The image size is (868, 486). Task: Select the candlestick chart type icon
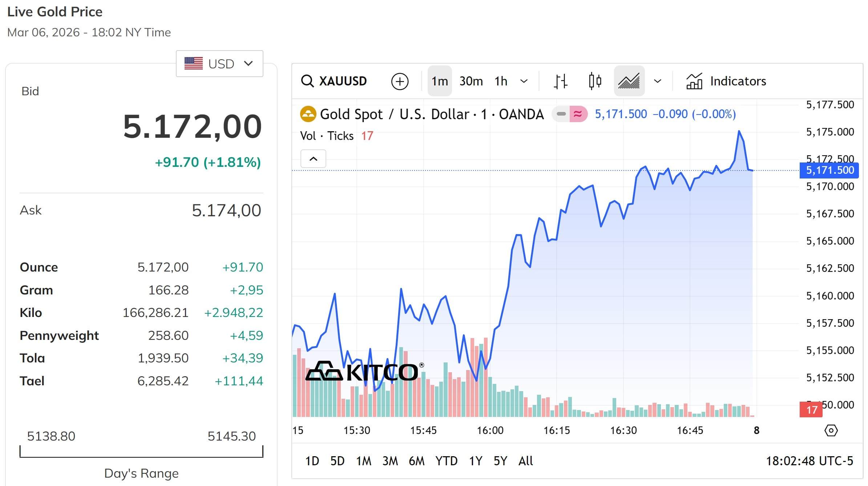595,81
